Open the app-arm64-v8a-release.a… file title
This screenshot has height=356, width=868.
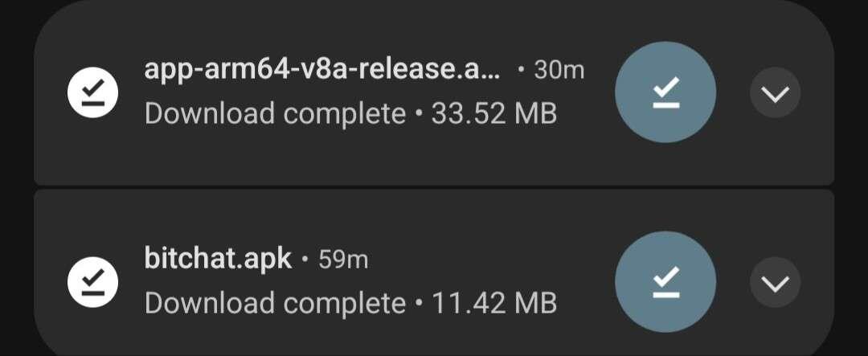coord(322,71)
